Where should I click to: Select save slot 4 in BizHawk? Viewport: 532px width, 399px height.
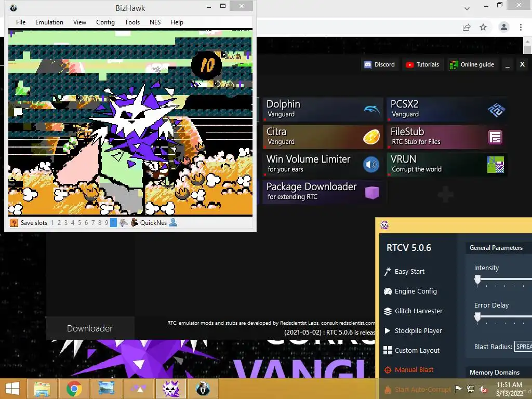tap(73, 223)
